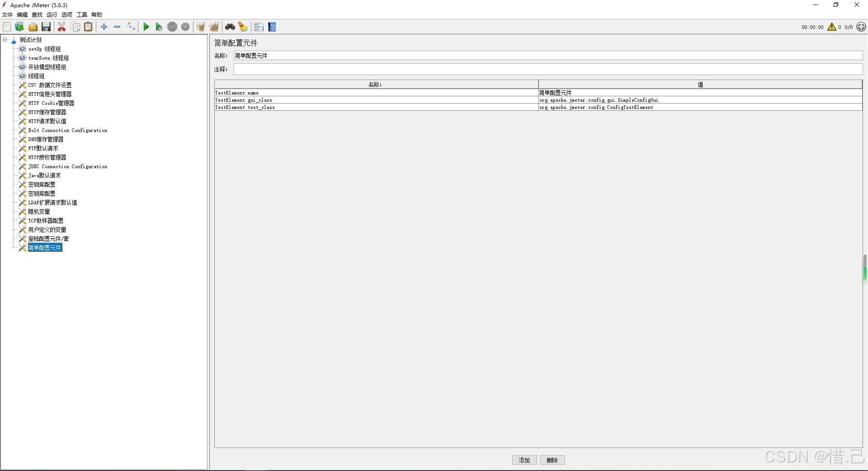The width and height of the screenshot is (868, 471).
Task: Click the 添加 button
Action: (x=524, y=460)
